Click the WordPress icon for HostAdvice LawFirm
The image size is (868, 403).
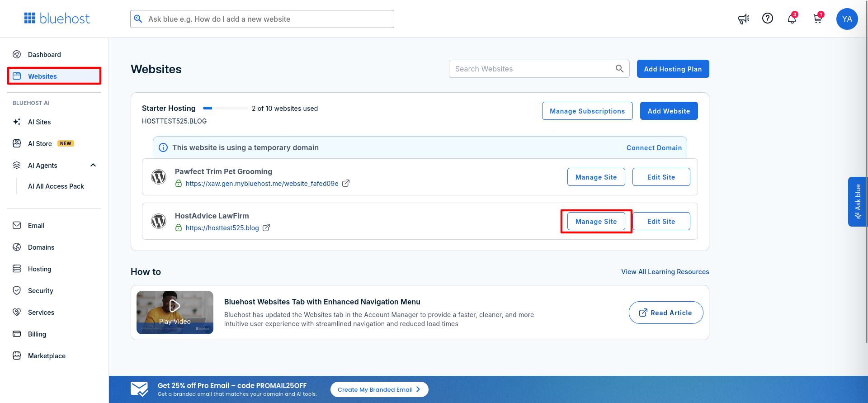click(x=159, y=221)
